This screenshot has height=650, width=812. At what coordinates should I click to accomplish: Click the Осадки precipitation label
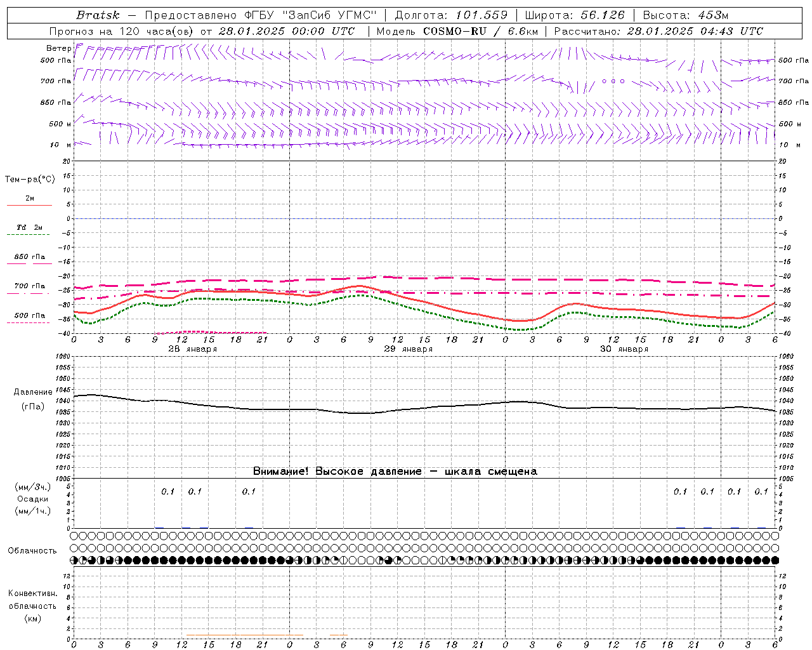32,500
